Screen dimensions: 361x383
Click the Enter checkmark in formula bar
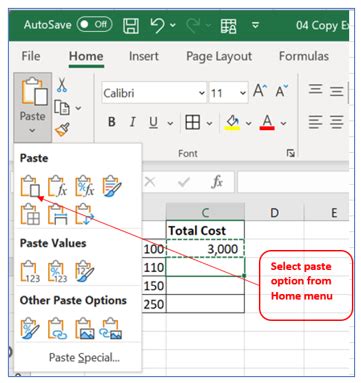[x=184, y=182]
